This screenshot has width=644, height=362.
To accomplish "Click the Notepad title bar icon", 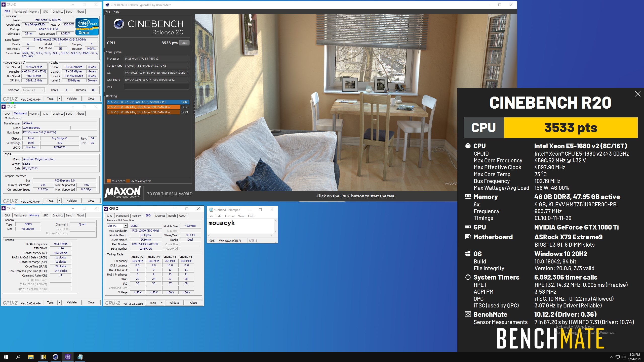I will pyautogui.click(x=211, y=210).
